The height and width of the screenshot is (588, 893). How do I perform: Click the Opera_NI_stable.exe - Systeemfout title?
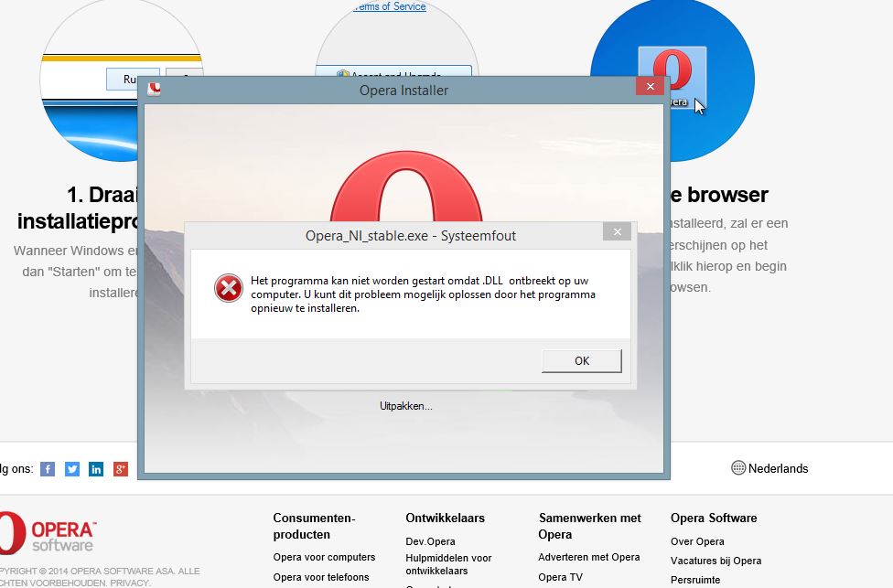pyautogui.click(x=411, y=236)
